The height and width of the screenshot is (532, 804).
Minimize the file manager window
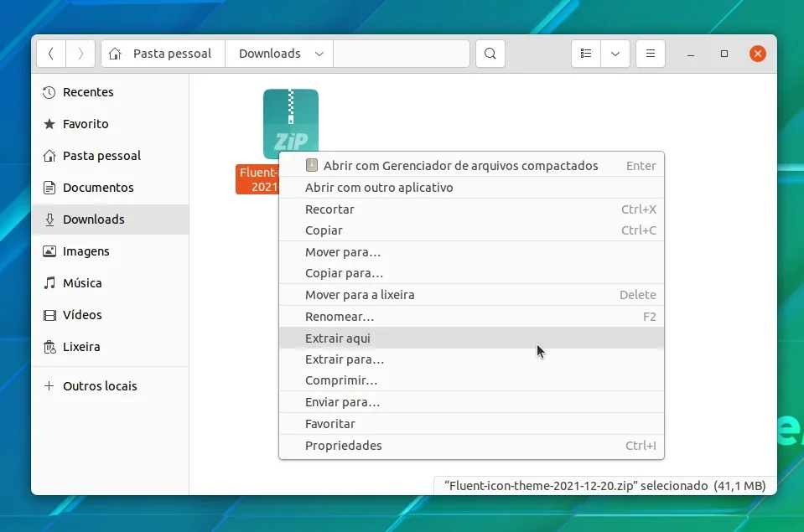691,54
